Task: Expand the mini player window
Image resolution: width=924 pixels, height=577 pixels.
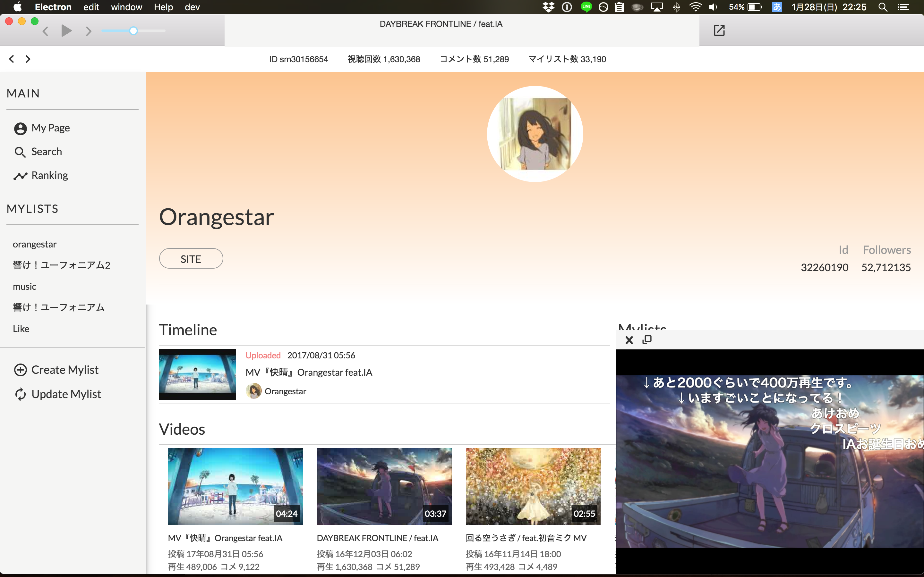Action: pyautogui.click(x=647, y=339)
